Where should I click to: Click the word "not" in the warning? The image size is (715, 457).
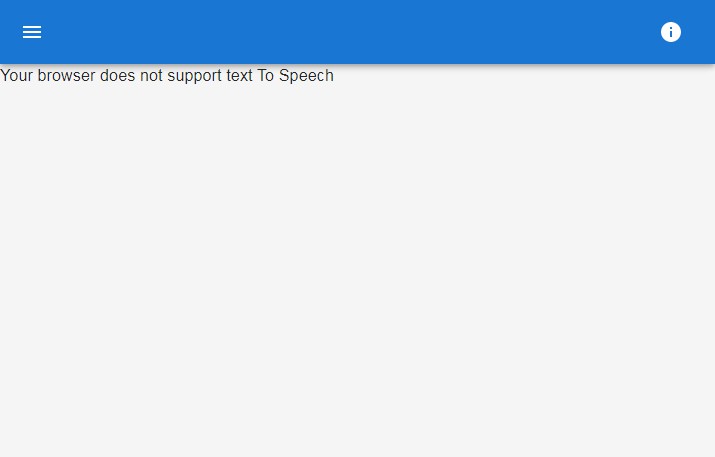coord(151,76)
